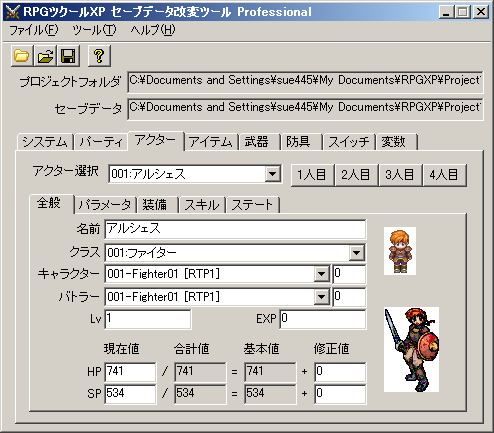
Task: Minimize the window
Action: pyautogui.click(x=446, y=12)
